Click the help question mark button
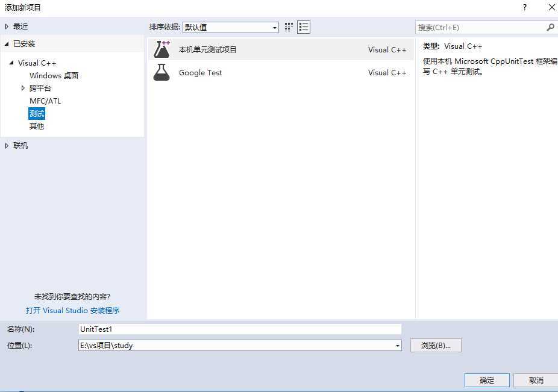 click(525, 7)
